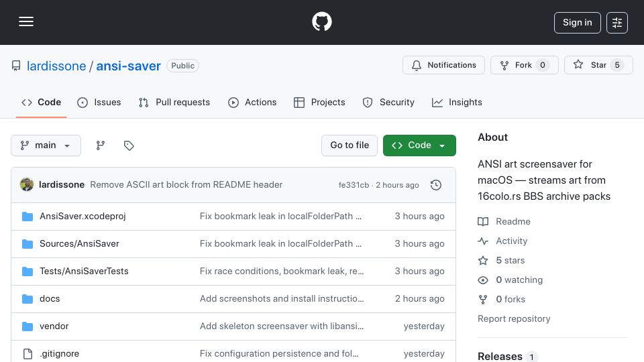Open the Pull requests tab
Image resolution: width=644 pixels, height=362 pixels.
click(174, 102)
